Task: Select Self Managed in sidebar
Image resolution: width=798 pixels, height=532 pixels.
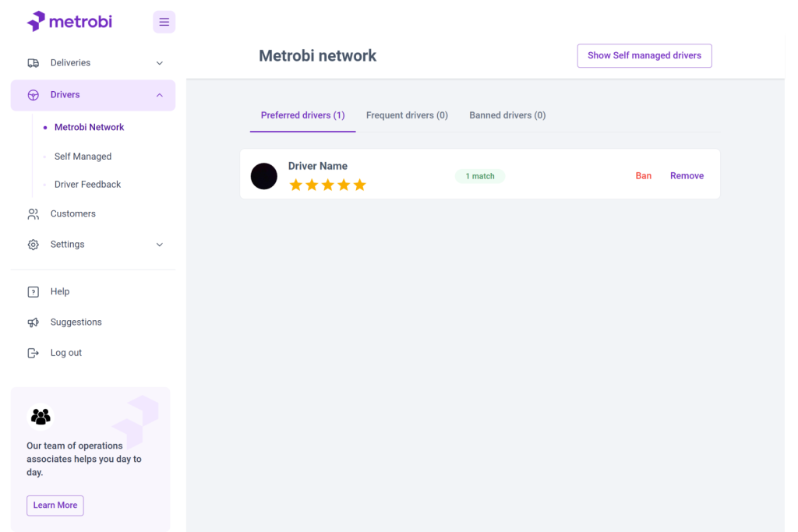Action: 83,157
